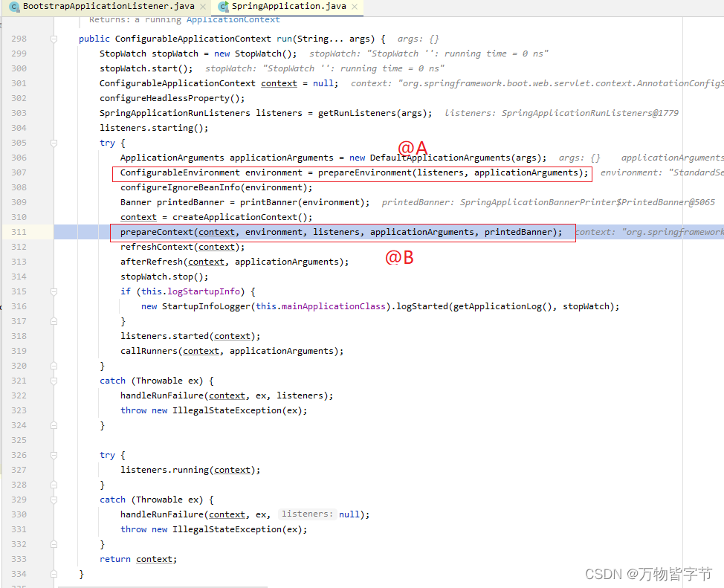Screen dimensions: 724x588
Task: Click 'return context;' on line 333
Action: [x=138, y=559]
